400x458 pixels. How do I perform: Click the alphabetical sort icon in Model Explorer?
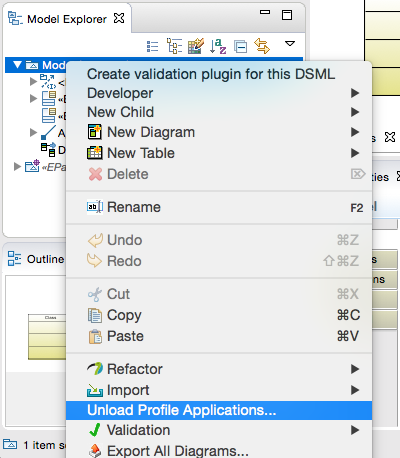[x=218, y=46]
